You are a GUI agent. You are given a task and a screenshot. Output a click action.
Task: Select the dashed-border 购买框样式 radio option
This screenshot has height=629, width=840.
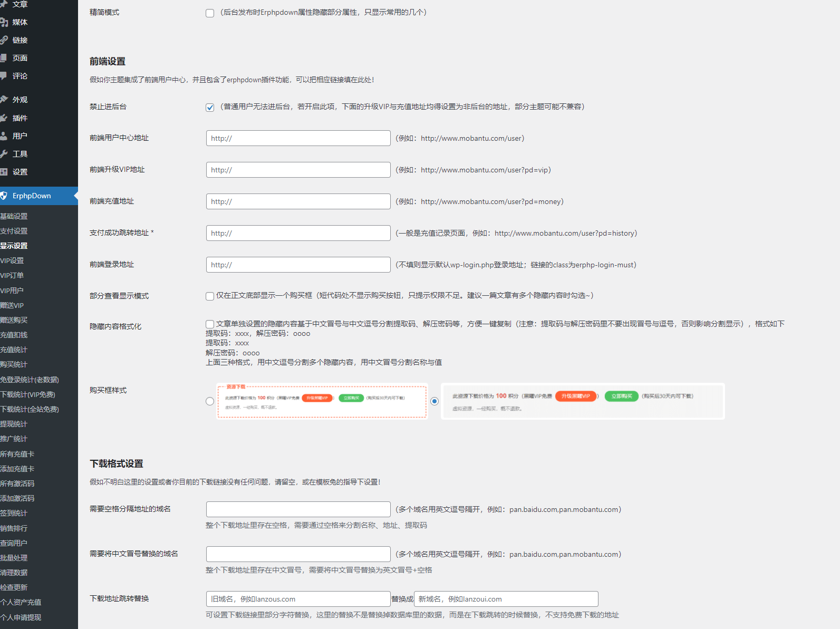tap(210, 401)
